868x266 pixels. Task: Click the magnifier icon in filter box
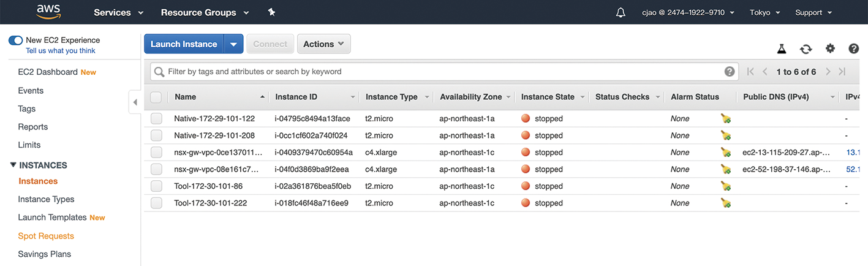pos(160,72)
